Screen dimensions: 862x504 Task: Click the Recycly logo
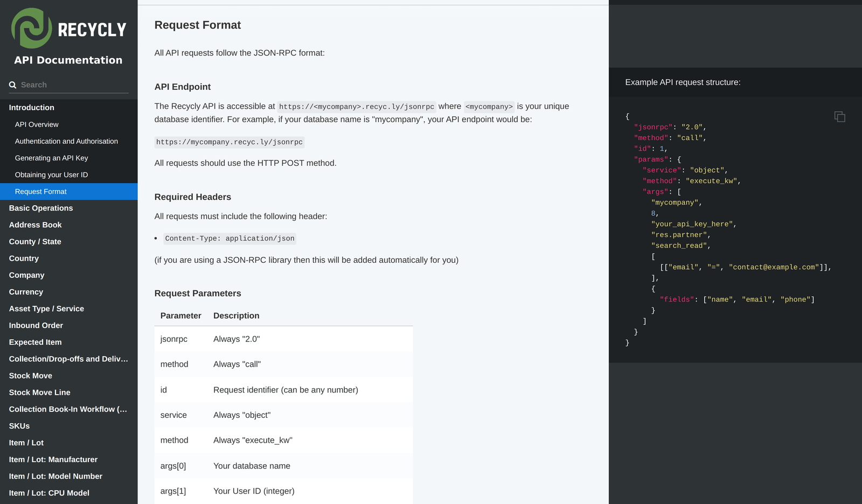pyautogui.click(x=68, y=29)
